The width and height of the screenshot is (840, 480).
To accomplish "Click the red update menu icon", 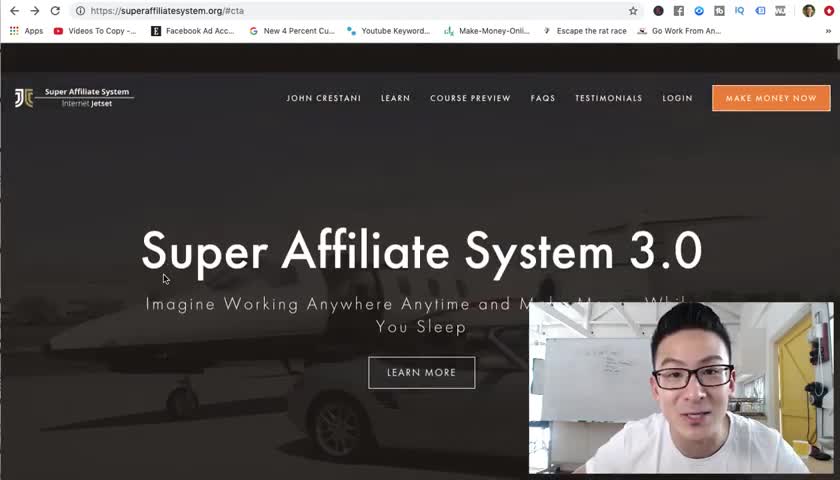I will [x=829, y=11].
